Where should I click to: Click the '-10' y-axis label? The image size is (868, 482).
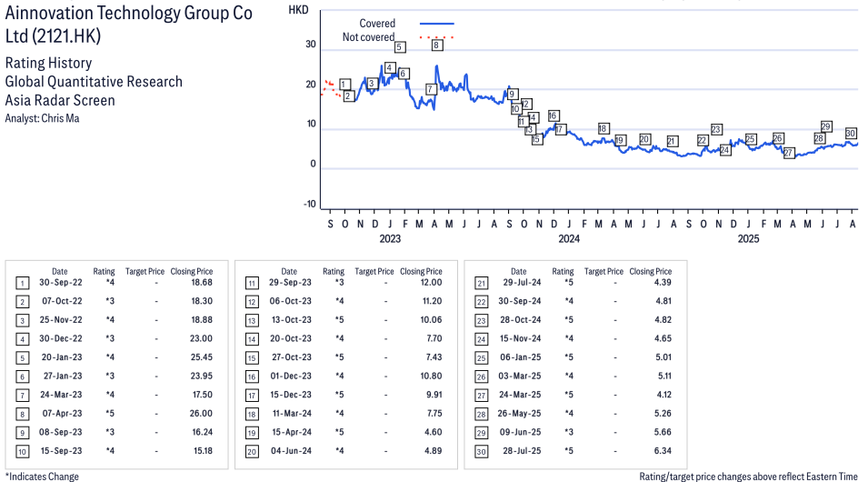pyautogui.click(x=309, y=204)
